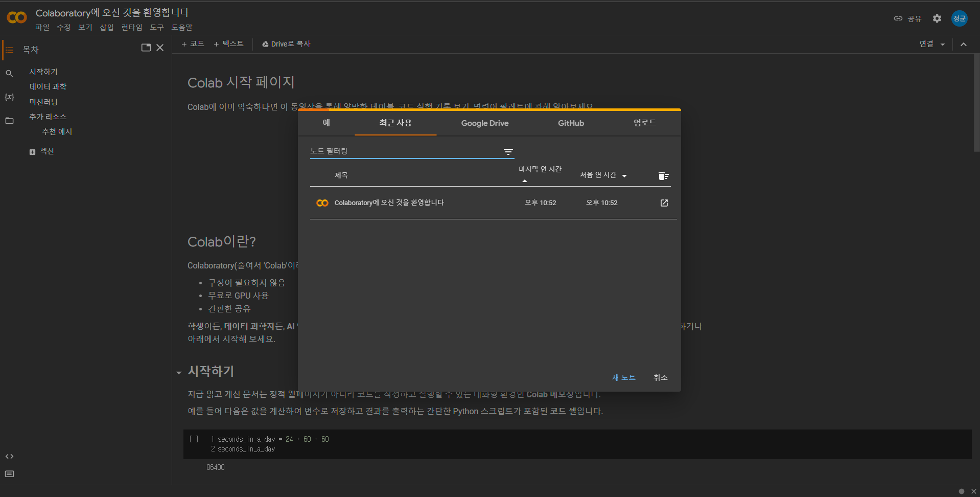The image size is (980, 497).
Task: Click the clear-list trash icon in the dialog
Action: pyautogui.click(x=663, y=176)
